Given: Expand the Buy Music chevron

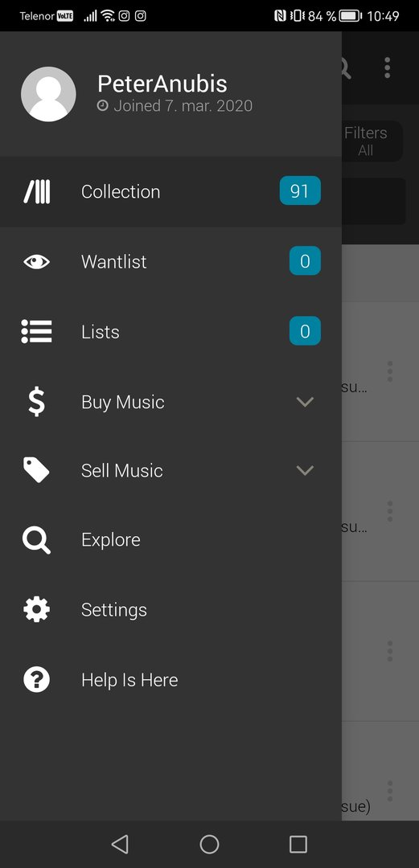Looking at the screenshot, I should coord(305,402).
